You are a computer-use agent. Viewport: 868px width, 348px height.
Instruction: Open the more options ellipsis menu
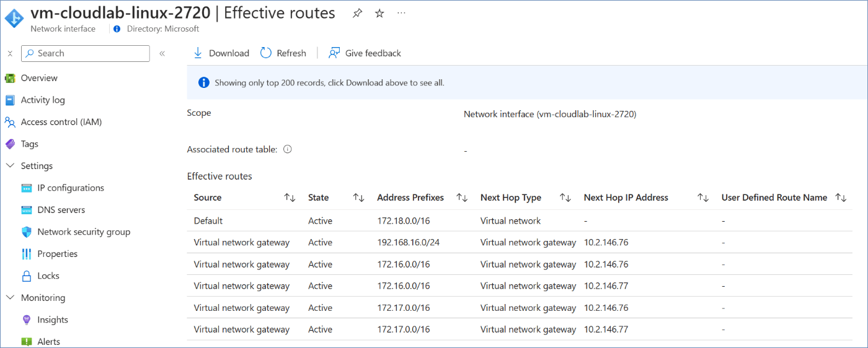[x=402, y=13]
